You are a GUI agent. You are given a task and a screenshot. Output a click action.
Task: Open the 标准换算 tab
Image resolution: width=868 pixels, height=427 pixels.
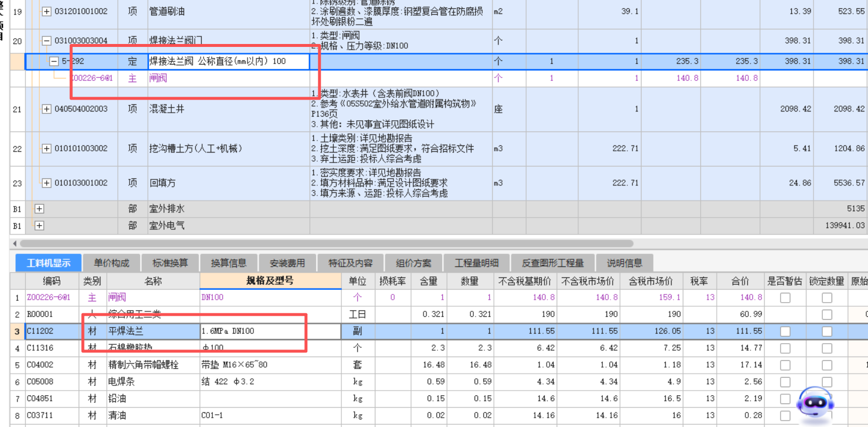pos(170,263)
